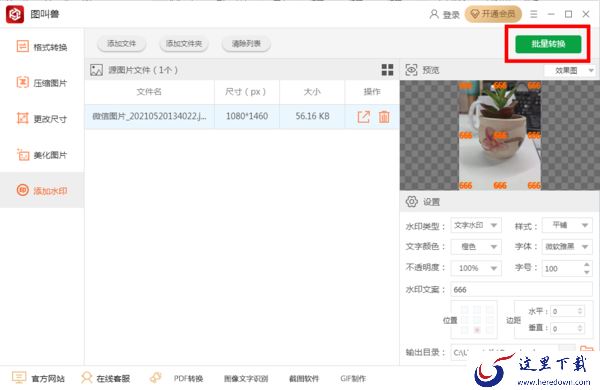The height and width of the screenshot is (390, 600).
Task: Start the 批量转换 batch conversion
Action: (548, 44)
